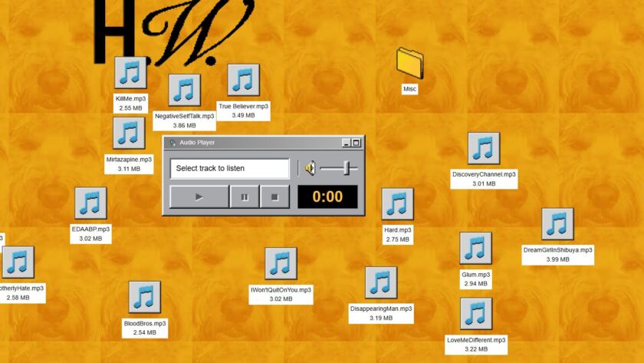Select the DreamGirlInShibuya.mp3 file icon
The image size is (644, 363).
pyautogui.click(x=557, y=224)
